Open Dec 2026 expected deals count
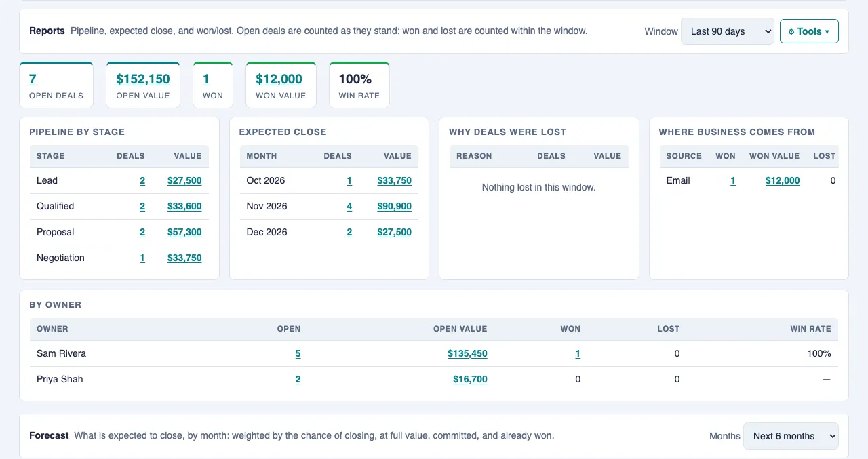The height and width of the screenshot is (459, 868). click(x=349, y=232)
